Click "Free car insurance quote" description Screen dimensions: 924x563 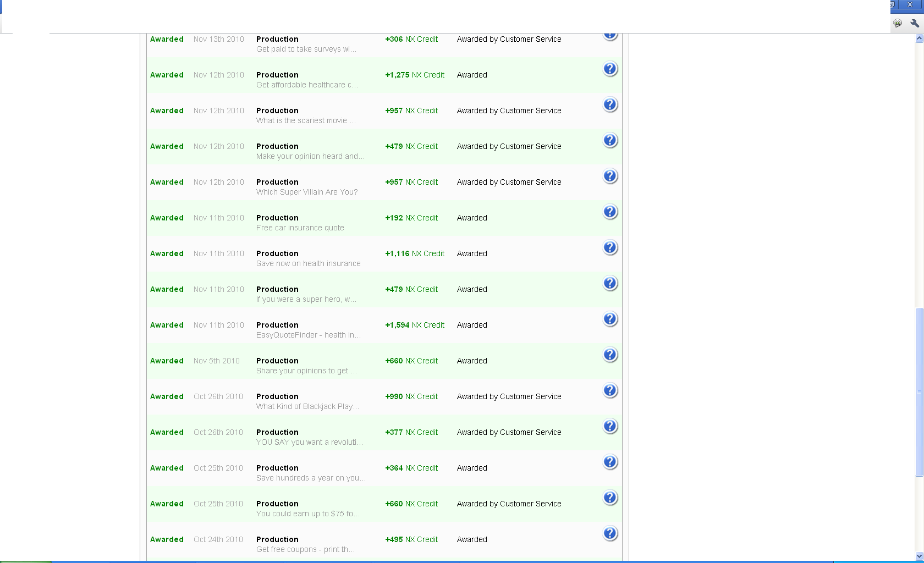pyautogui.click(x=300, y=228)
